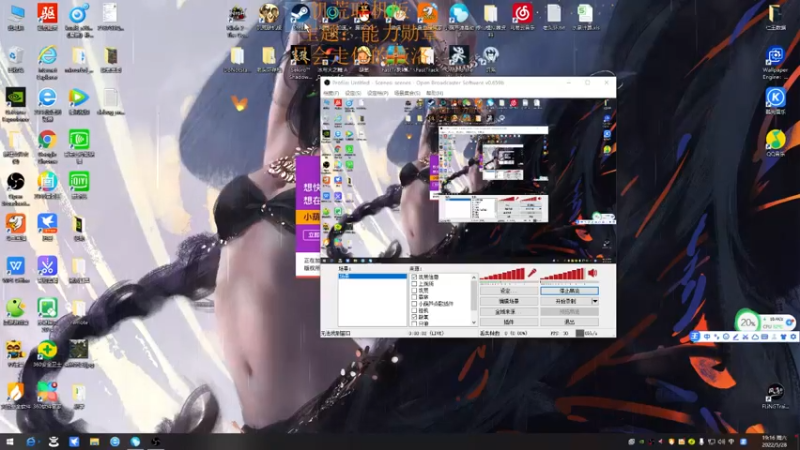
Task: Open the OBS File (文件) menu
Action: tap(331, 93)
